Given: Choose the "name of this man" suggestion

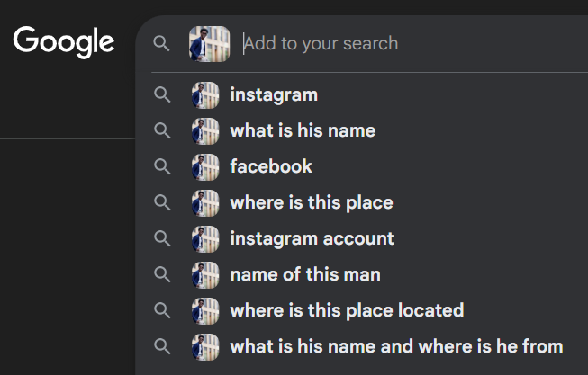Looking at the screenshot, I should (305, 274).
